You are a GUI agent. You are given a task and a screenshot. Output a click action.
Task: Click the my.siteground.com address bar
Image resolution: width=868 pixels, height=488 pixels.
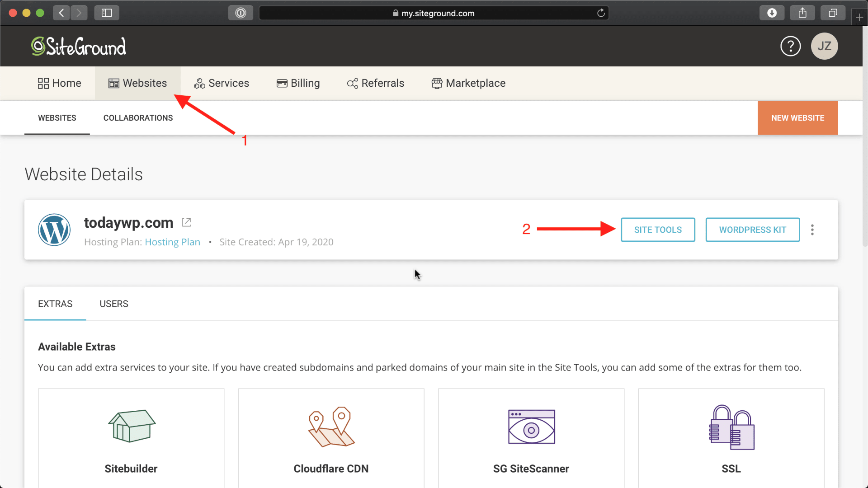[434, 13]
